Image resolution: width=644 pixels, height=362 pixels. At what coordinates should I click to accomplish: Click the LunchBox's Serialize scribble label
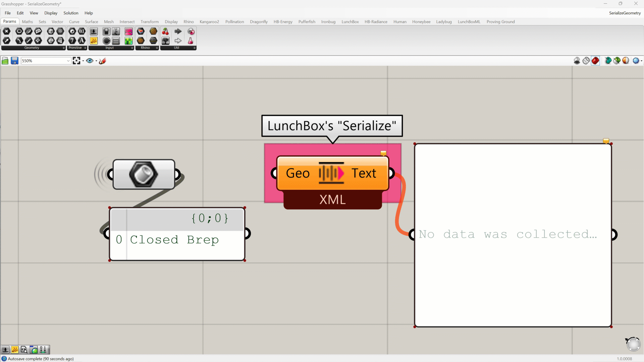332,126
